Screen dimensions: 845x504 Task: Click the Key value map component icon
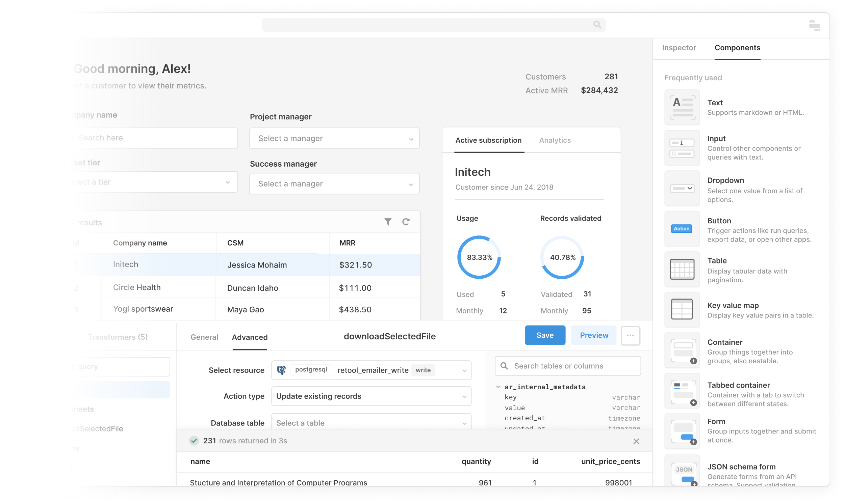point(682,310)
